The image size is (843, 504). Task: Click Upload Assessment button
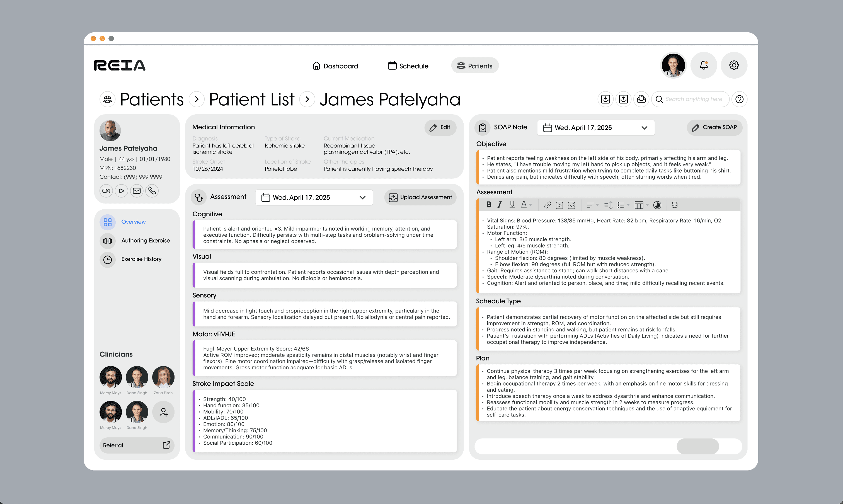[420, 197]
